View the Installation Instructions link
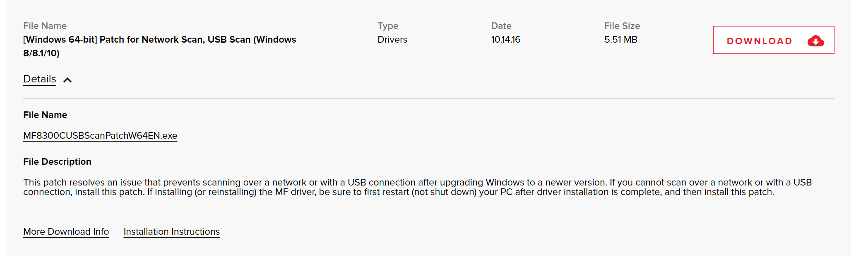 (171, 232)
